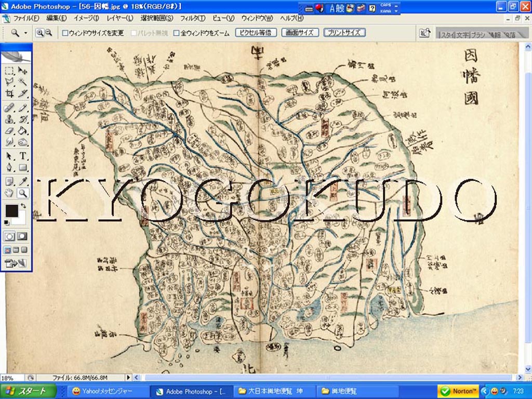Screen dimensions: 532x399
Task: Click the Zoom In magnifier in options bar
Action: tap(39, 33)
